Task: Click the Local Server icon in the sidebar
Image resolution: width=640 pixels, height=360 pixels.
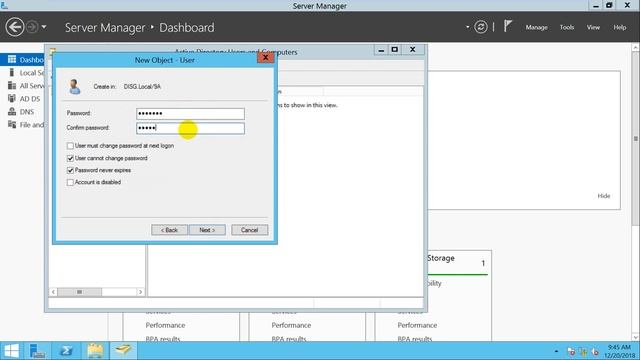Action: pyautogui.click(x=12, y=73)
